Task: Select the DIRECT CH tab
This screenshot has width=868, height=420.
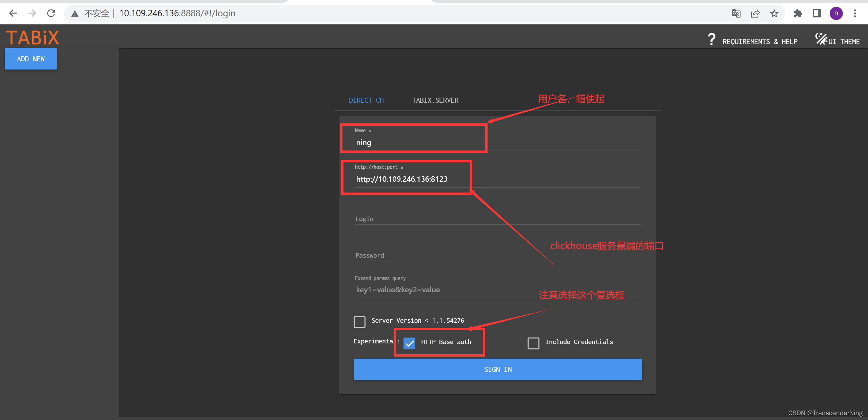Action: coord(366,100)
